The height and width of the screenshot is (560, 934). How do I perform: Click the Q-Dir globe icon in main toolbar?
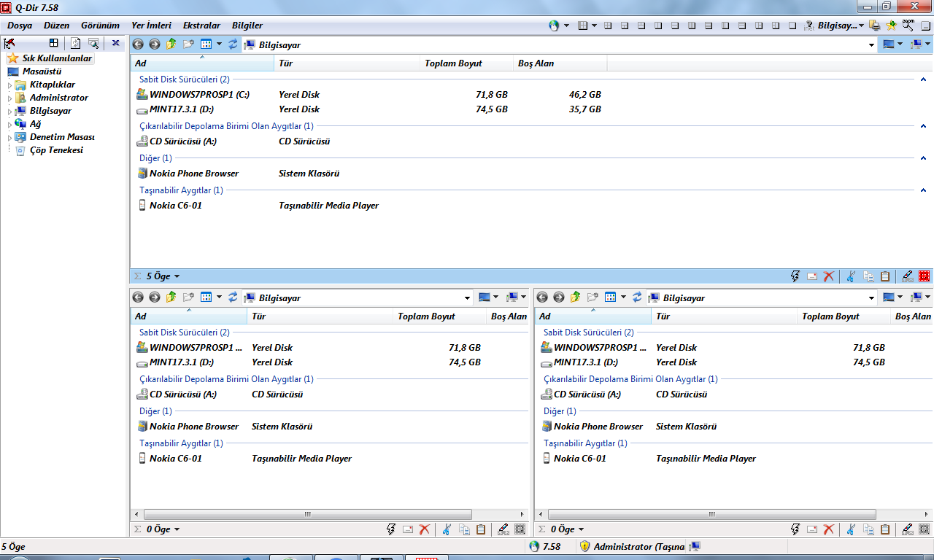tap(554, 26)
